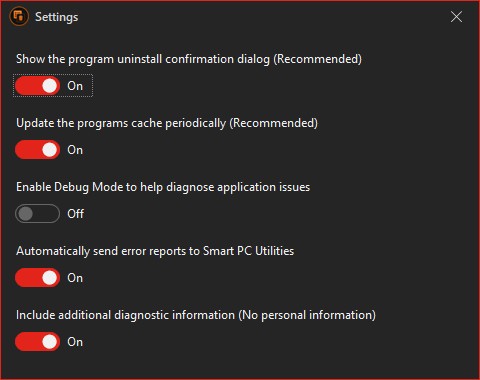The width and height of the screenshot is (480, 380).
Task: Enable the Debug Mode toggle switch
Action: tap(37, 214)
